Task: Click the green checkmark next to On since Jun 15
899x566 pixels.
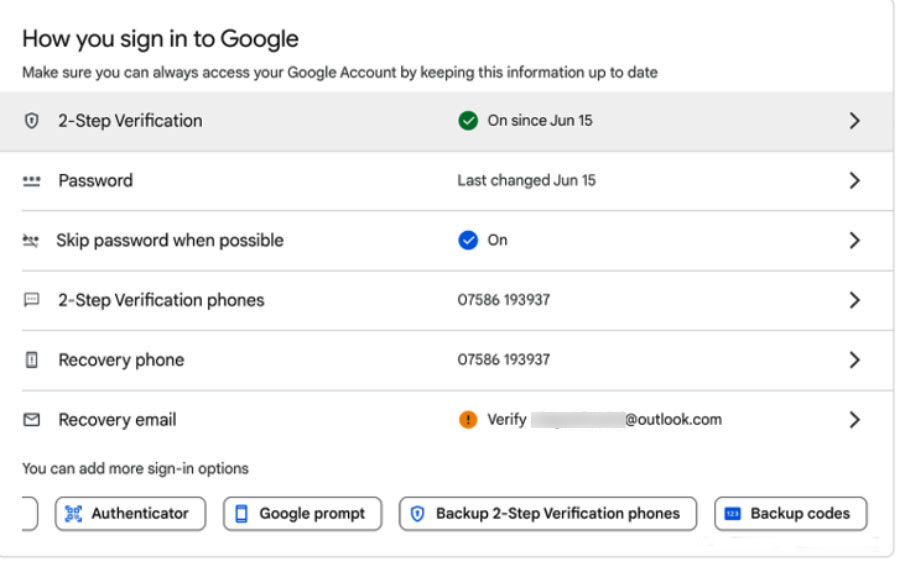Action: point(468,121)
